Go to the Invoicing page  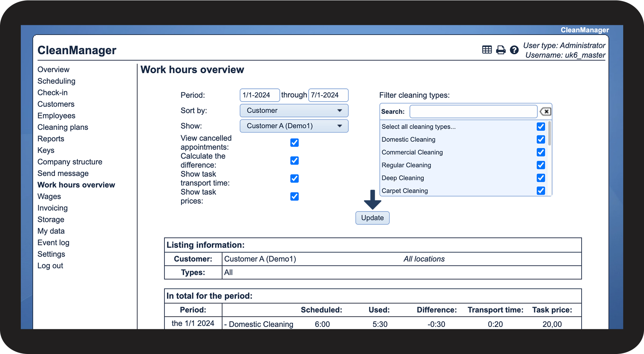click(x=52, y=208)
